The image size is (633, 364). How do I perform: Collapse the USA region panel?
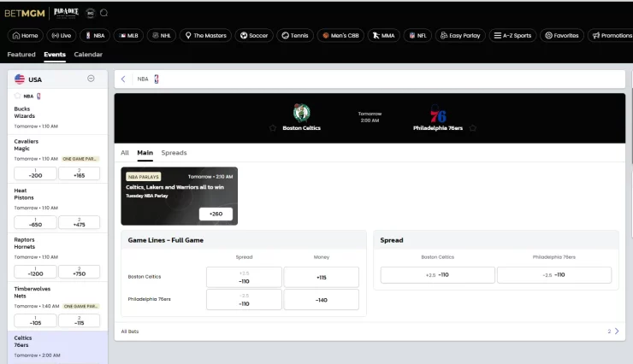point(91,79)
